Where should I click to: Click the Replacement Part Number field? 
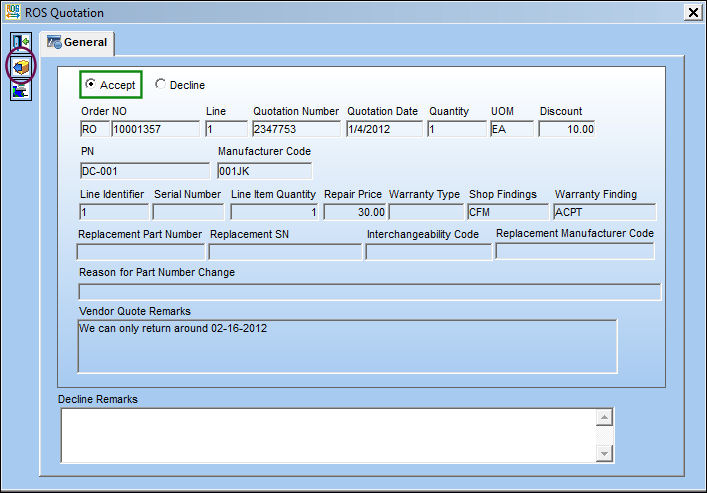140,252
